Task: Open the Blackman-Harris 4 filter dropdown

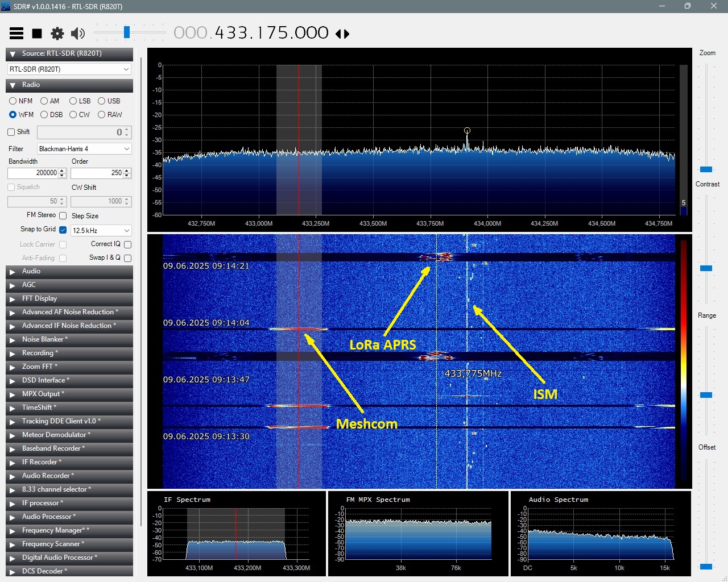Action: pos(84,149)
